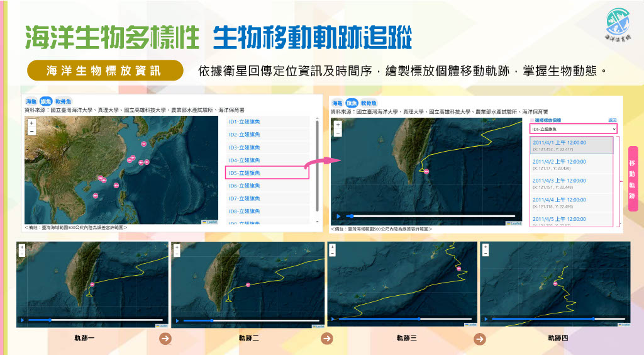Image resolution: width=644 pixels, height=355 pixels.
Task: Click the pink fish marker in the South China Sea
Action: pyautogui.click(x=96, y=196)
